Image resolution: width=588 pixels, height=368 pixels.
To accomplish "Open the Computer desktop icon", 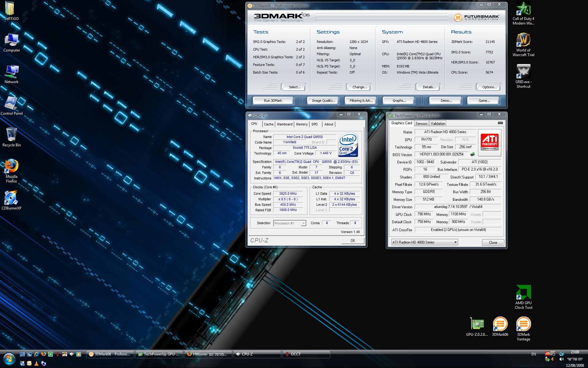I will tap(11, 43).
